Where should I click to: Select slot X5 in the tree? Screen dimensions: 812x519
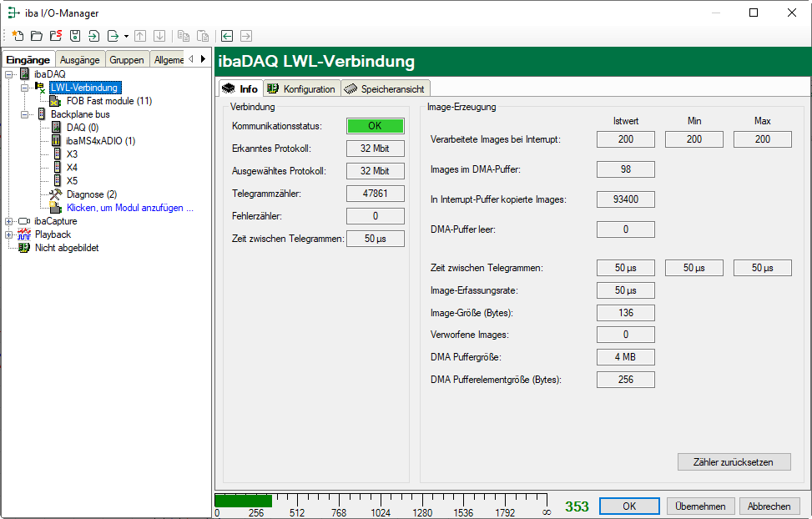pos(72,181)
